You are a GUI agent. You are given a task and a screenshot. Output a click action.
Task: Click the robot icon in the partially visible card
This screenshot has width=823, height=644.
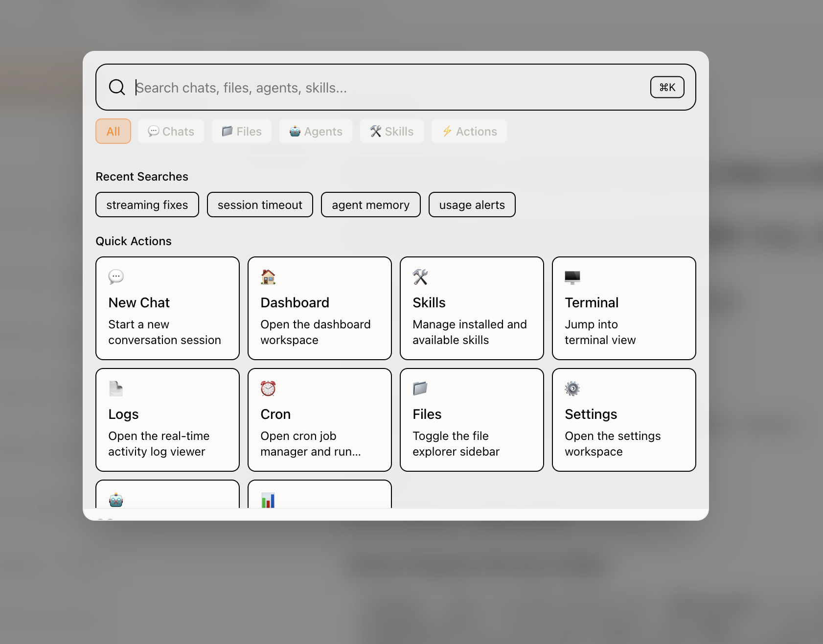[x=116, y=500]
